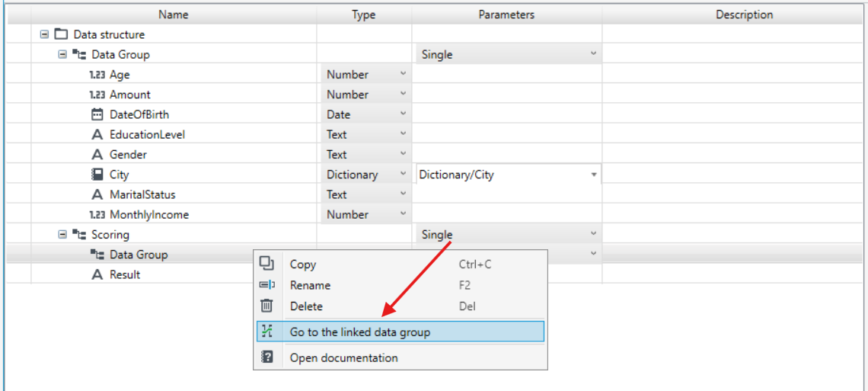This screenshot has width=868, height=391.
Task: Select the Age row name
Action: pos(120,74)
